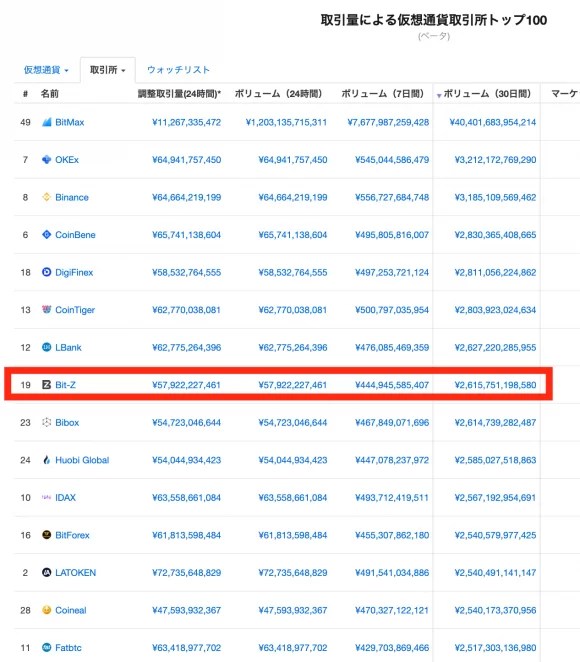This screenshot has width=580, height=662.
Task: Click the DigiFinex logo icon
Action: [x=46, y=272]
